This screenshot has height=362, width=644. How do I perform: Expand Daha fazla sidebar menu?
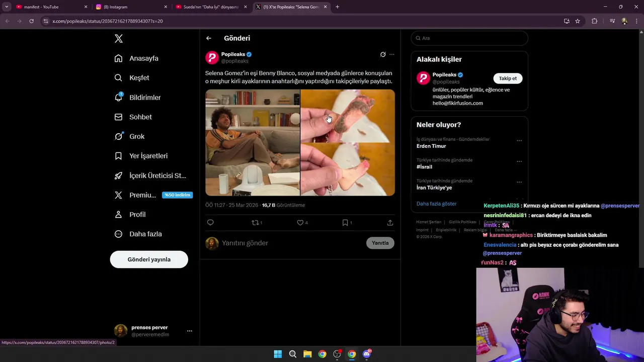[138, 234]
